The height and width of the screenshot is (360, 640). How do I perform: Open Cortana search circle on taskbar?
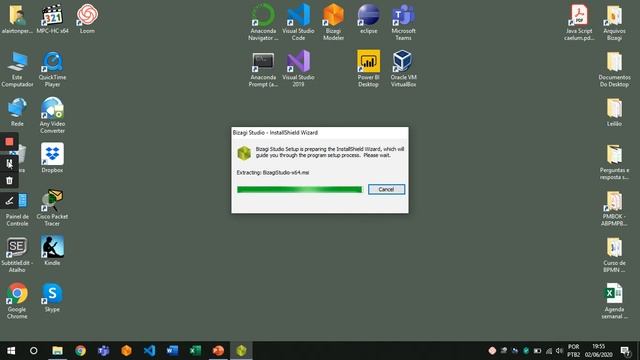coord(34,351)
